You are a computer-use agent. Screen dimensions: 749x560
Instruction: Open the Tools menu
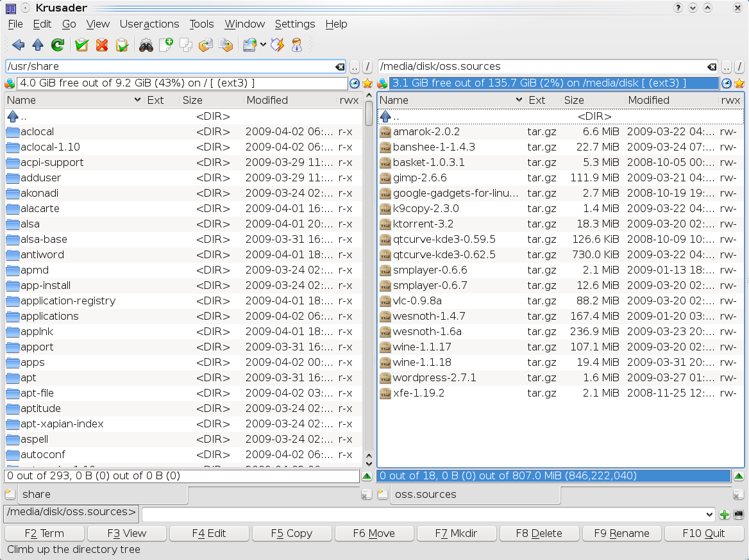pyautogui.click(x=201, y=24)
